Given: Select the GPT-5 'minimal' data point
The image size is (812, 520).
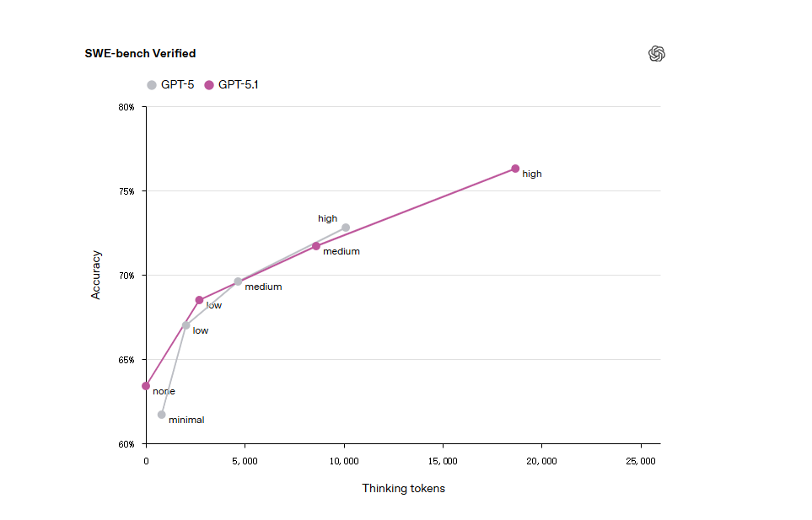Looking at the screenshot, I should coord(162,415).
